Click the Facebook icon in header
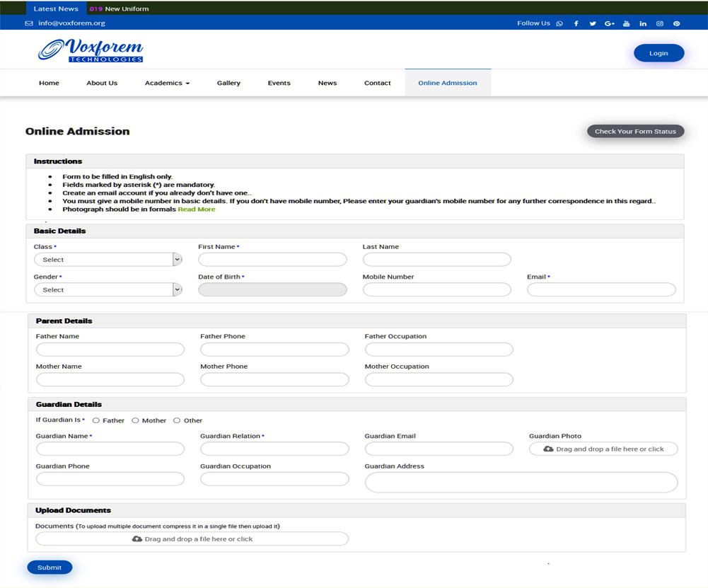This screenshot has width=708, height=588. pos(576,23)
